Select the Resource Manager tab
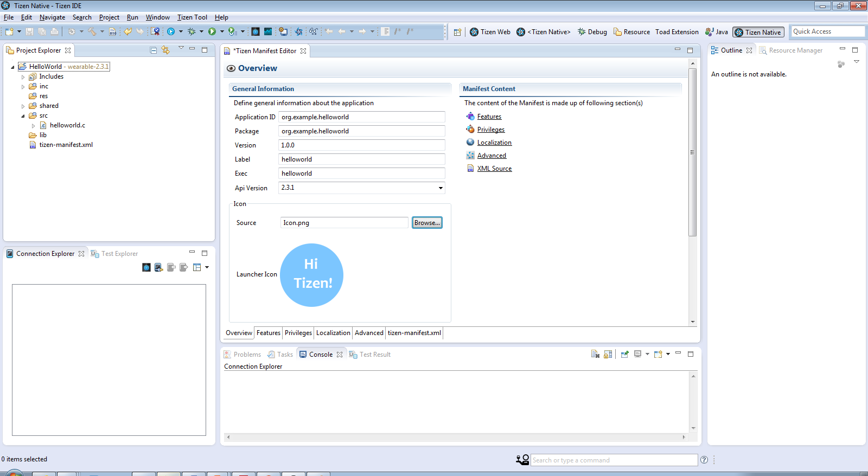The width and height of the screenshot is (868, 476). tap(791, 50)
